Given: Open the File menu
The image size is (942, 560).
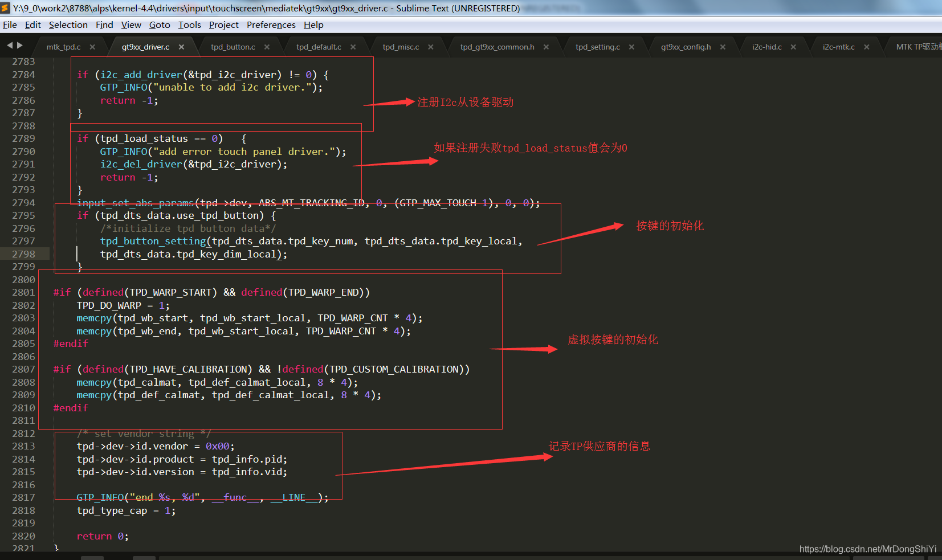Looking at the screenshot, I should tap(10, 24).
